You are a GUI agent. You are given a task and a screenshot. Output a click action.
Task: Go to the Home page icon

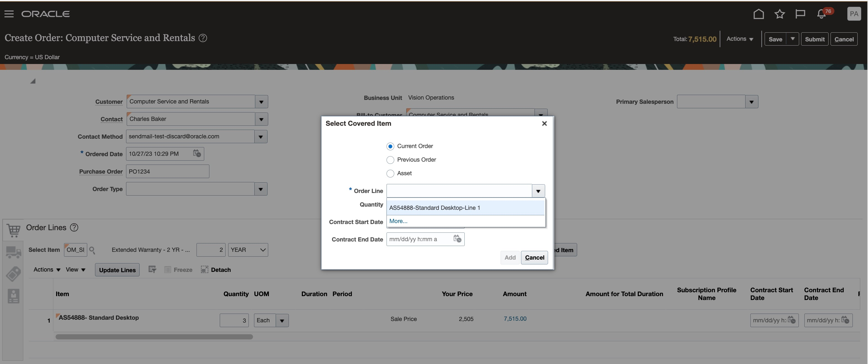[x=758, y=14]
